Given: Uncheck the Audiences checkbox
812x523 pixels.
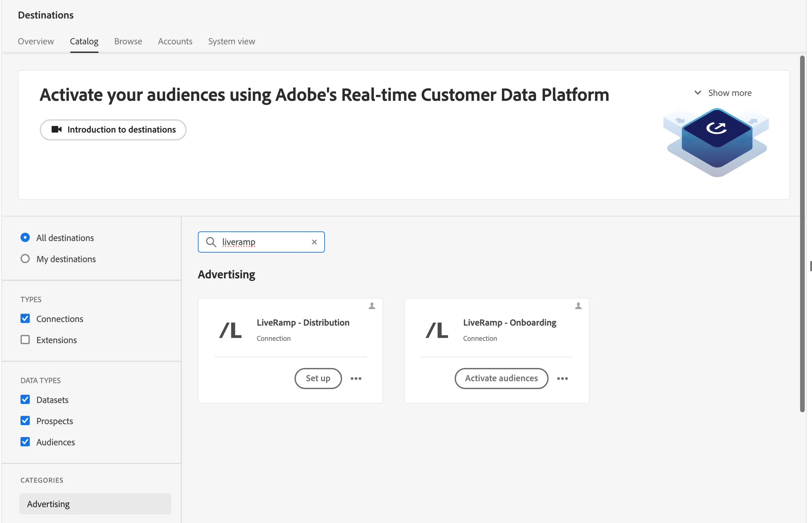Looking at the screenshot, I should [25, 442].
